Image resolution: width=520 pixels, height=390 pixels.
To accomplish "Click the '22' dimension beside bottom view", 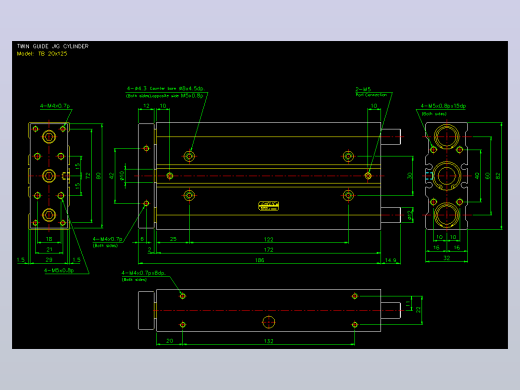I will click(x=418, y=310).
